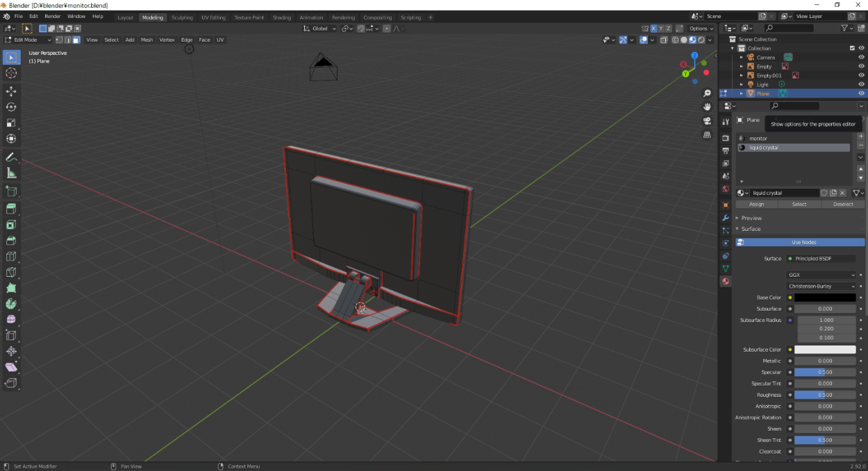Expand the Preview panel section
868x471 pixels.
pyautogui.click(x=751, y=218)
